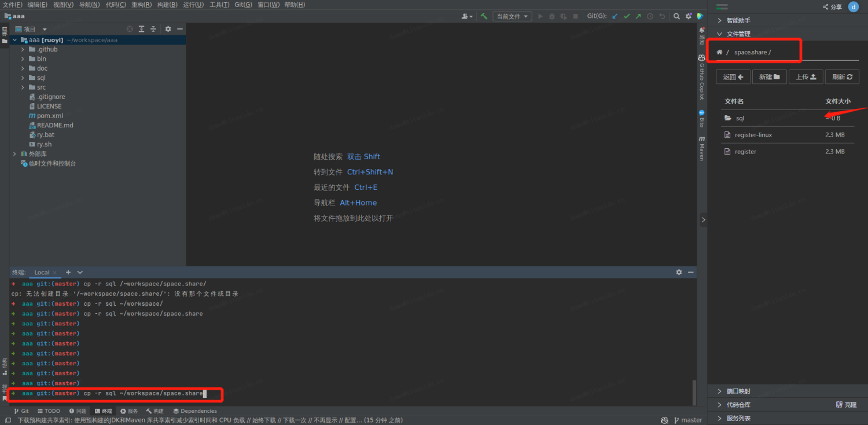Click the upload button in file manager
Viewport: 868px width, 425px height.
coord(806,77)
